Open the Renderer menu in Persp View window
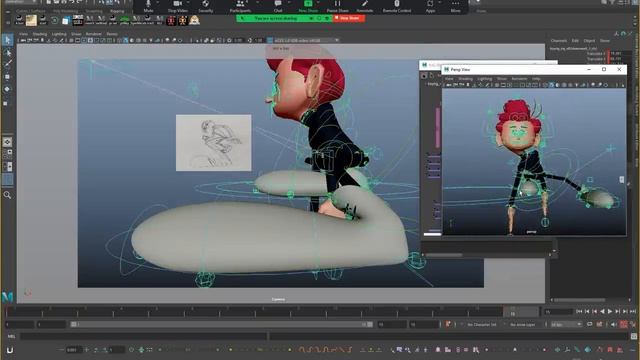The image size is (640, 360). click(x=519, y=79)
